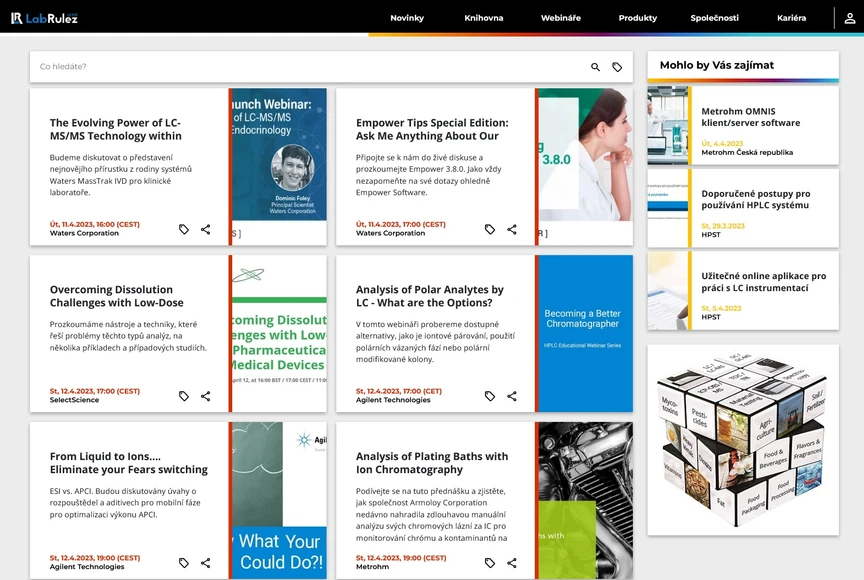Click the motorcycle engine thumbnail
864x580 pixels.
586,500
